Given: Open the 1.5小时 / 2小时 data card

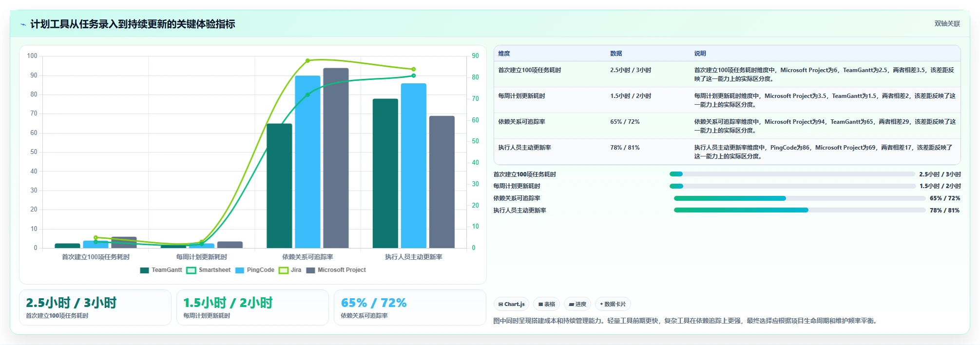Looking at the screenshot, I should (x=252, y=307).
